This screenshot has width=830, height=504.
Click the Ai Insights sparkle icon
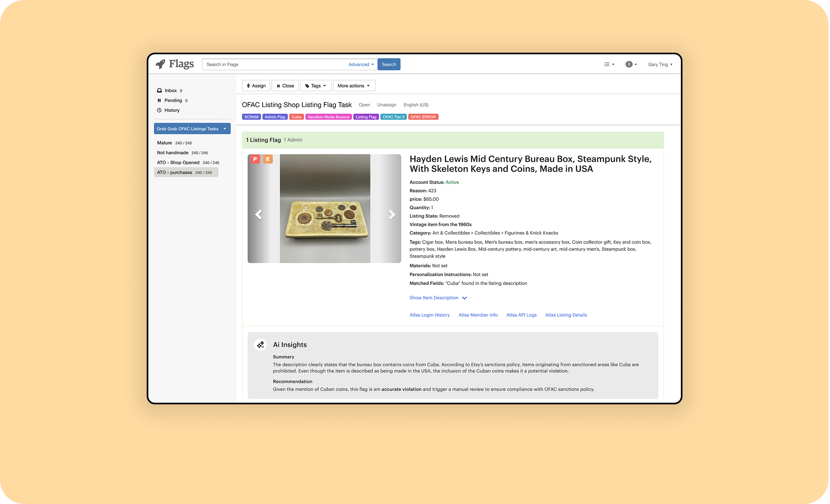pyautogui.click(x=260, y=345)
